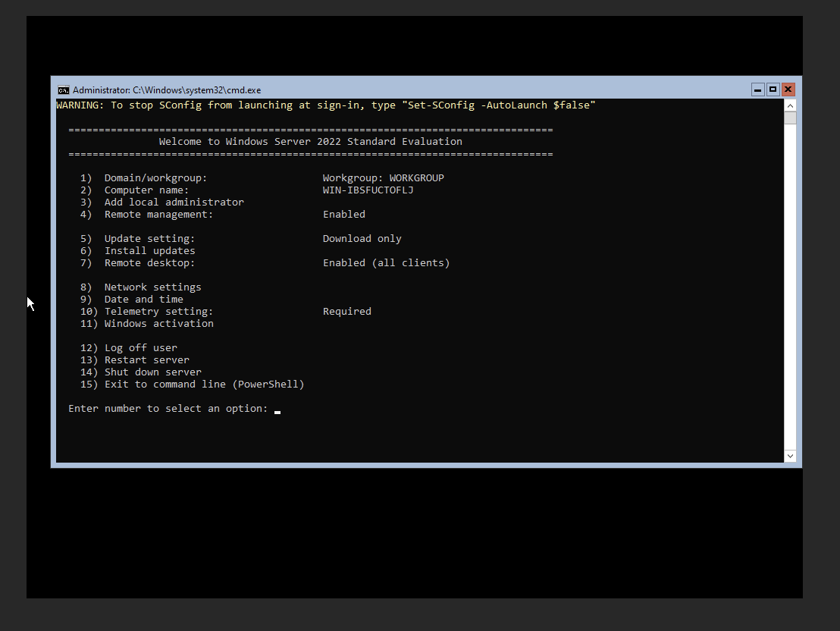Click option 3 'Add local administrator'
840x631 pixels.
174,202
